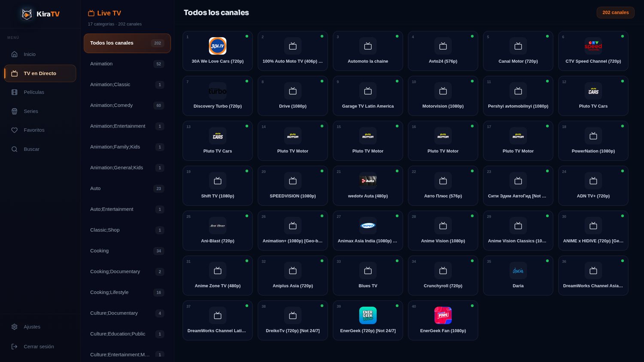Image resolution: width=644 pixels, height=362 pixels.
Task: Choose the Animation;Comedy category
Action: [x=127, y=106]
